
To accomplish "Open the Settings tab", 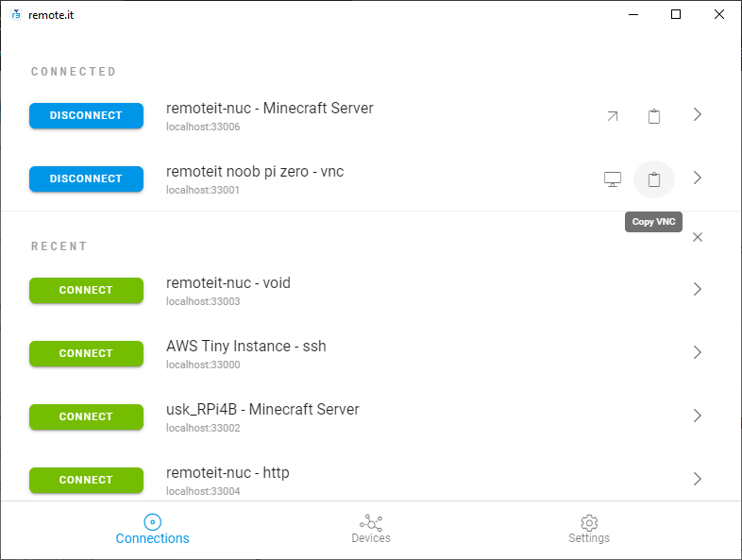I will [x=589, y=529].
